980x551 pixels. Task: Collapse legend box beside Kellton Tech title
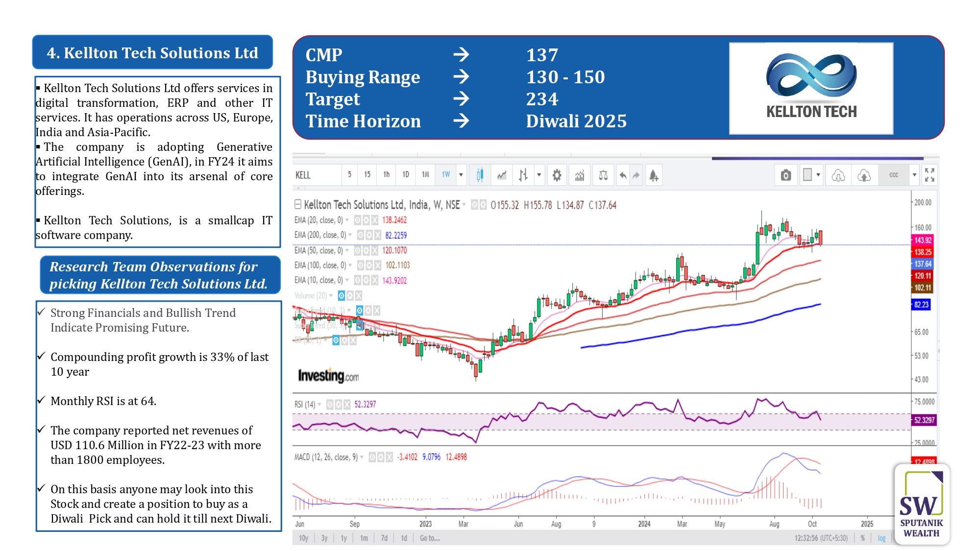297,204
